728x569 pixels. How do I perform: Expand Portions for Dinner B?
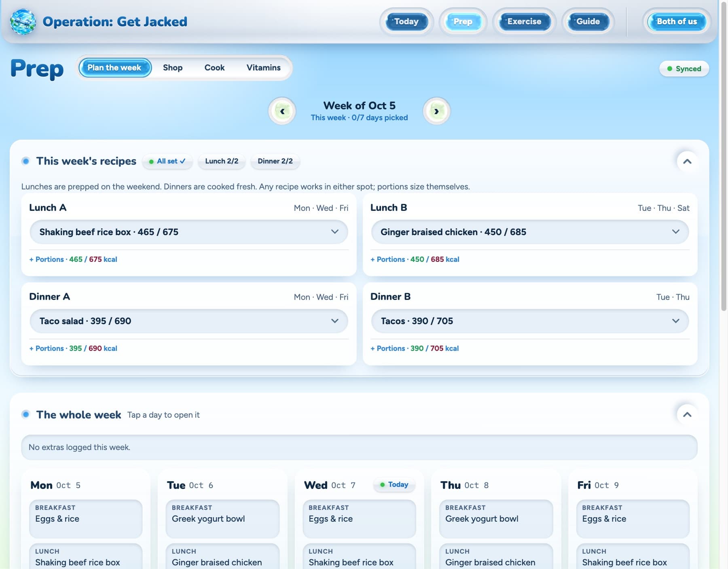(x=415, y=348)
